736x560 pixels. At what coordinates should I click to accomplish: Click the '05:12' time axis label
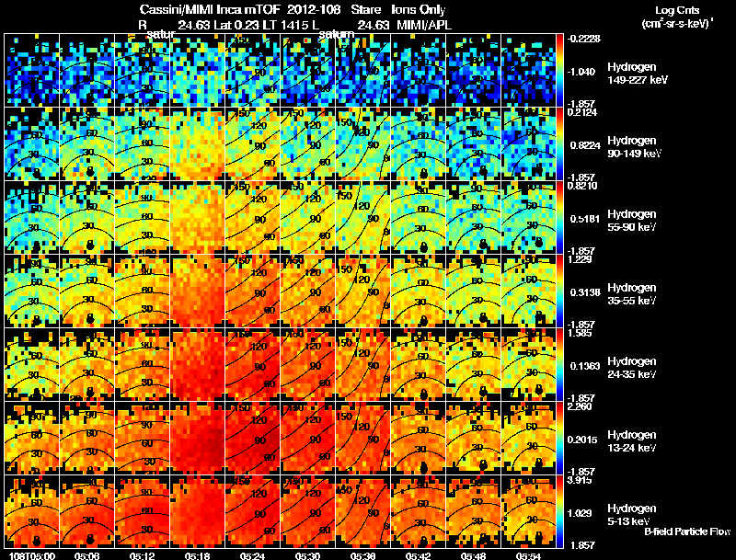(x=143, y=555)
